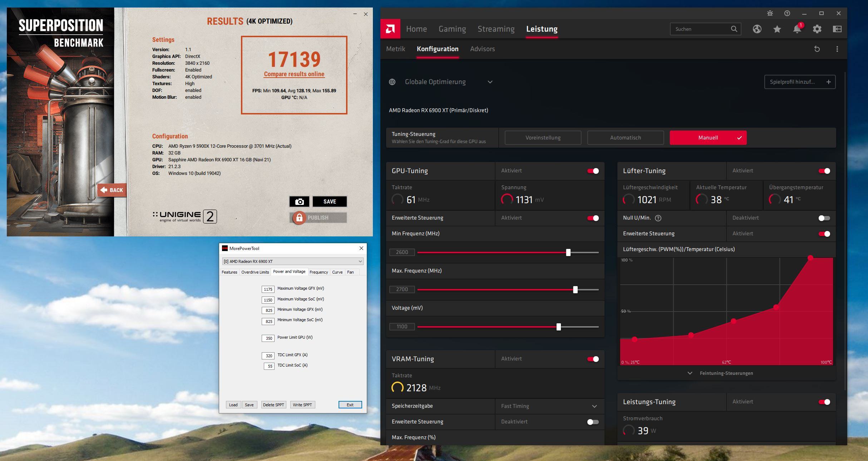Click Max. Frequenz slider handle
The width and height of the screenshot is (868, 461).
tap(575, 290)
